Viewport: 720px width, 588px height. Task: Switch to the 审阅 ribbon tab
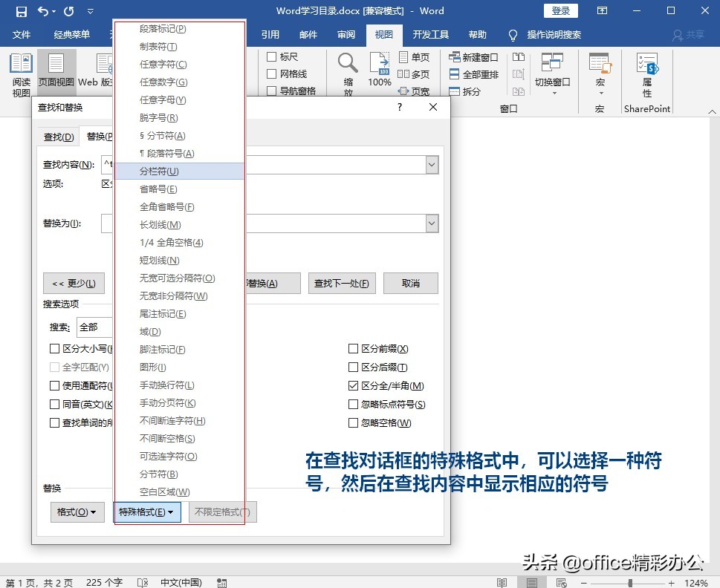point(346,34)
